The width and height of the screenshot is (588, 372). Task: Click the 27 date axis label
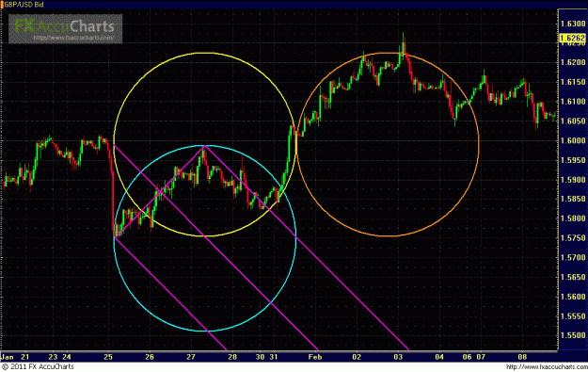(x=191, y=357)
